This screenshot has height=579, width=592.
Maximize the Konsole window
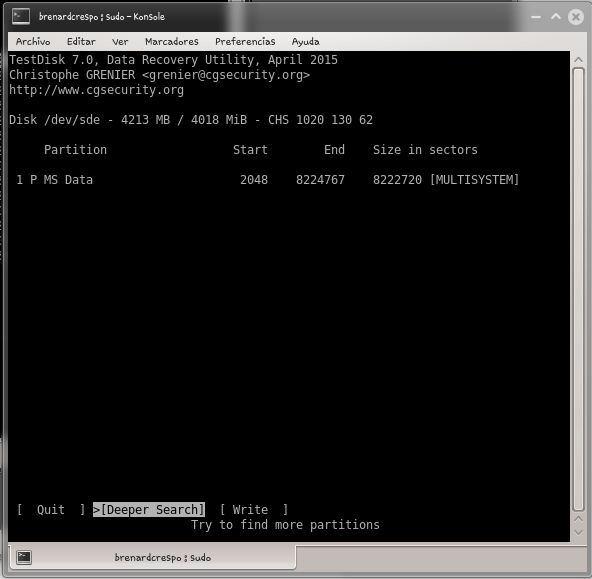tap(556, 17)
